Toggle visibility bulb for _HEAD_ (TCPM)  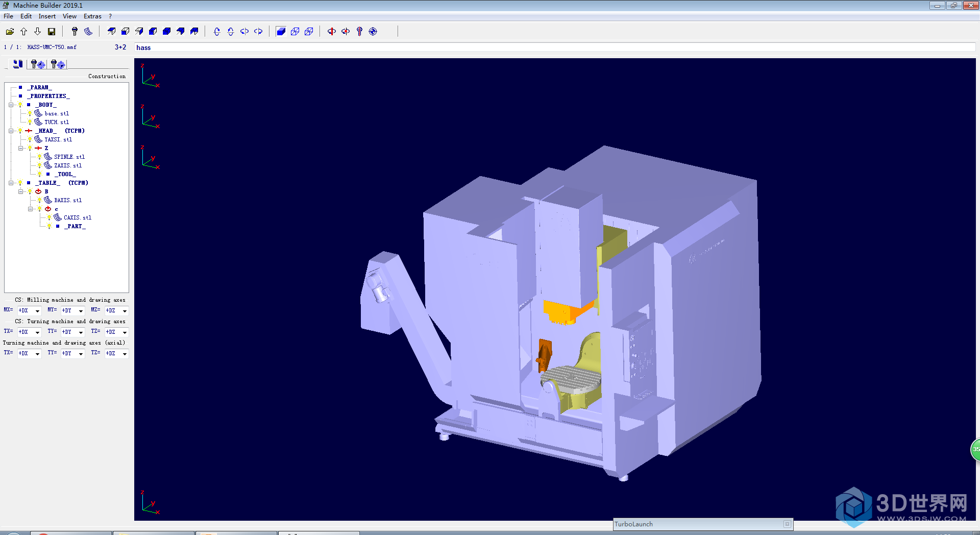20,131
